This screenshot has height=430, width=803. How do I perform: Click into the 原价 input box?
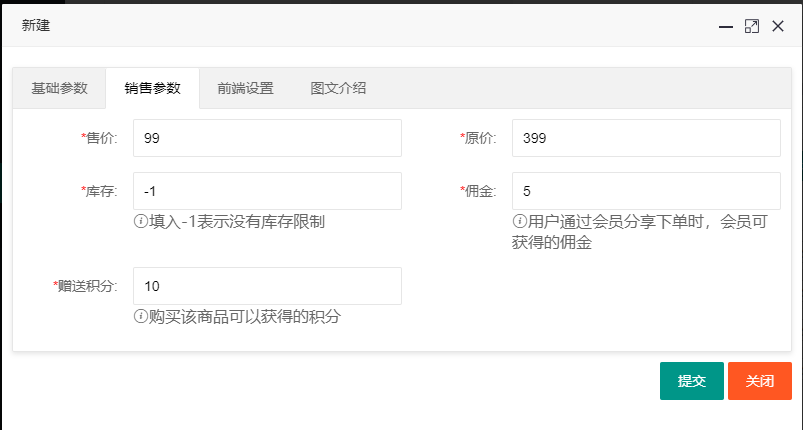point(645,138)
